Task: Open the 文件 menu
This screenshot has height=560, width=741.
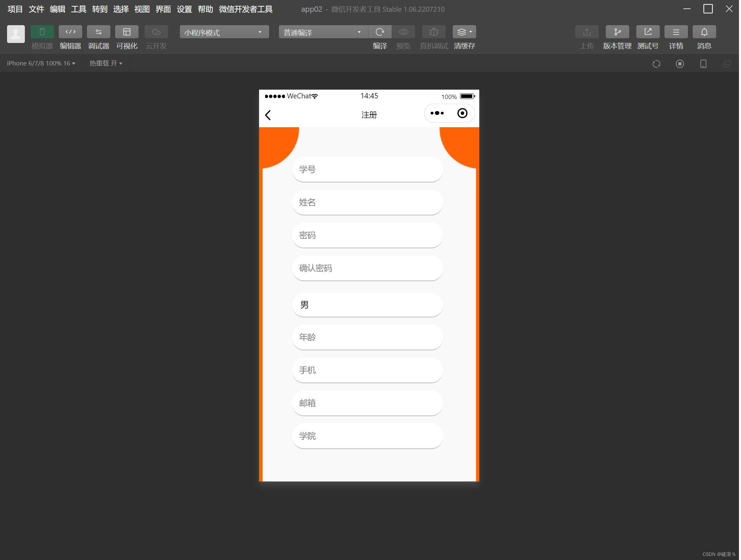Action: click(x=36, y=9)
